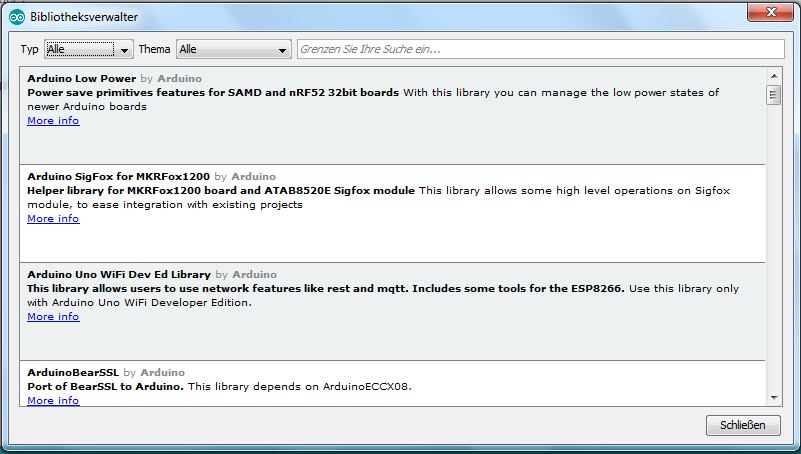This screenshot has width=801, height=454.
Task: Open More info for Uno WiFi library
Action: click(53, 317)
